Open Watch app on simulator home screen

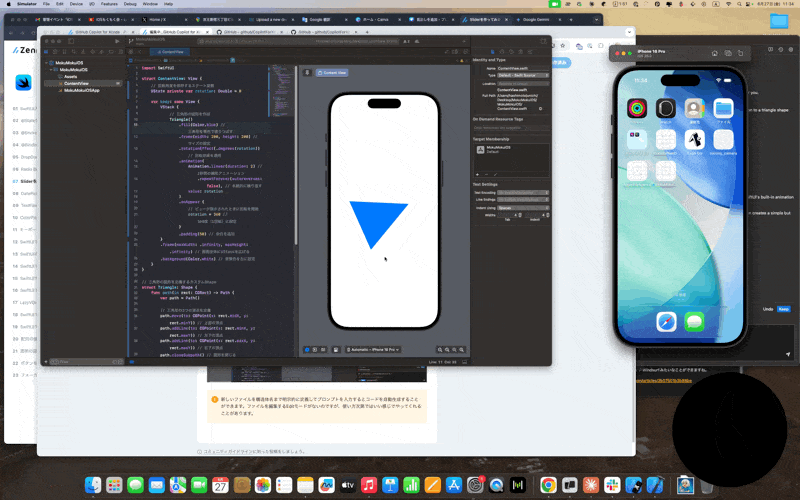click(665, 109)
